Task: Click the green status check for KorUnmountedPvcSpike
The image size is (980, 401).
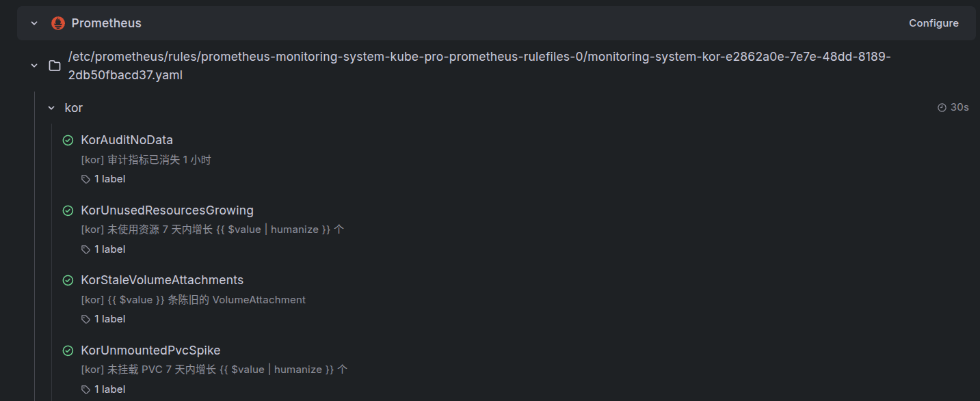Action: pos(68,350)
